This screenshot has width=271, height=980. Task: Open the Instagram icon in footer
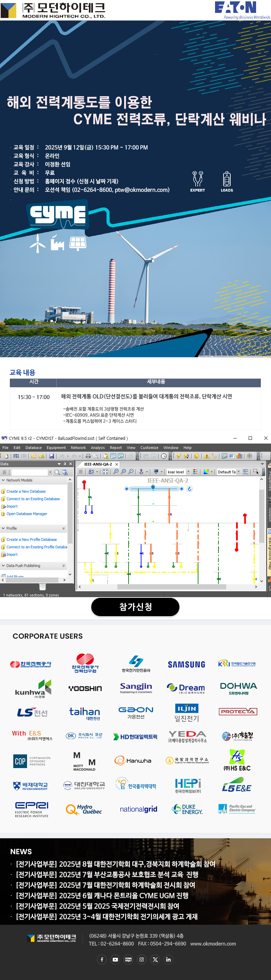click(x=141, y=959)
